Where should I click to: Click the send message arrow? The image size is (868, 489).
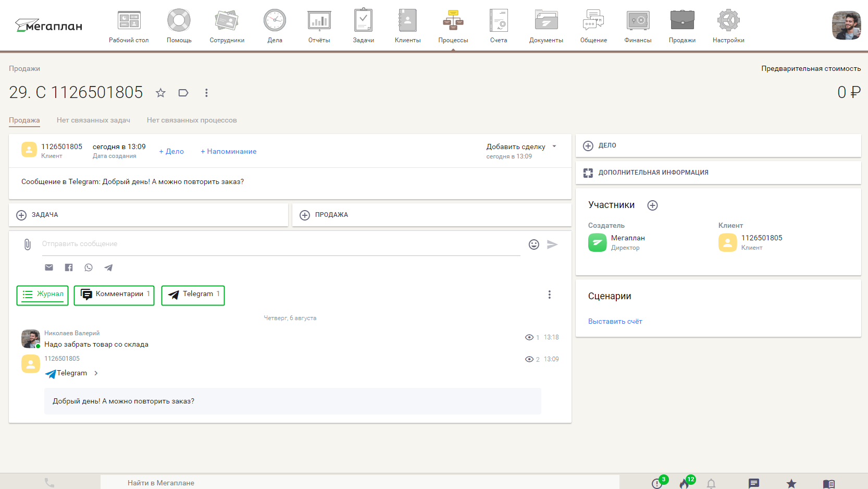[x=552, y=244]
